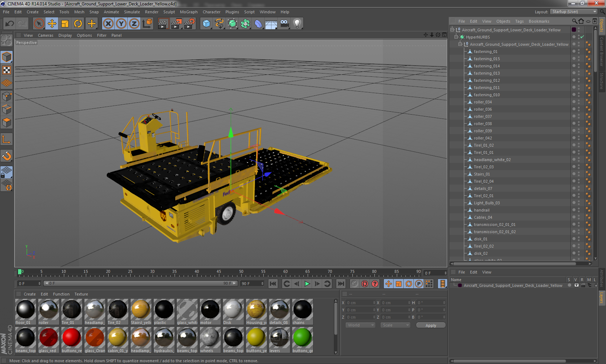Toggle Y-axis lock icon
Viewport: 606px width, 364px height.
[x=121, y=24]
